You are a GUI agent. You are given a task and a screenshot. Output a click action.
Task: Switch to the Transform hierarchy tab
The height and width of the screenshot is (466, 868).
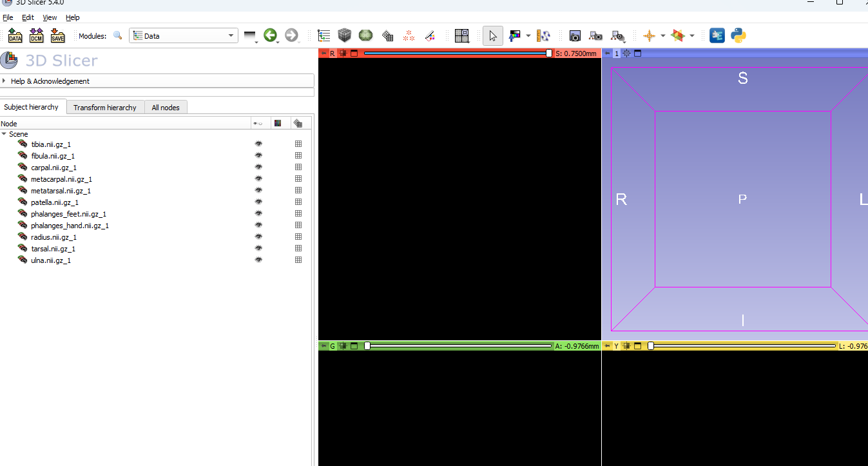(x=105, y=107)
